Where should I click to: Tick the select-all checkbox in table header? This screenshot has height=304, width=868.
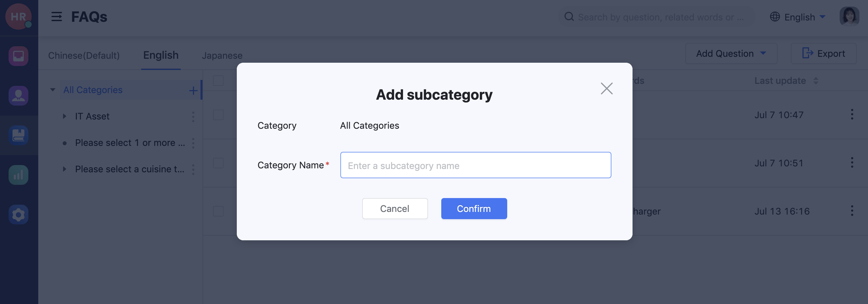(x=218, y=81)
